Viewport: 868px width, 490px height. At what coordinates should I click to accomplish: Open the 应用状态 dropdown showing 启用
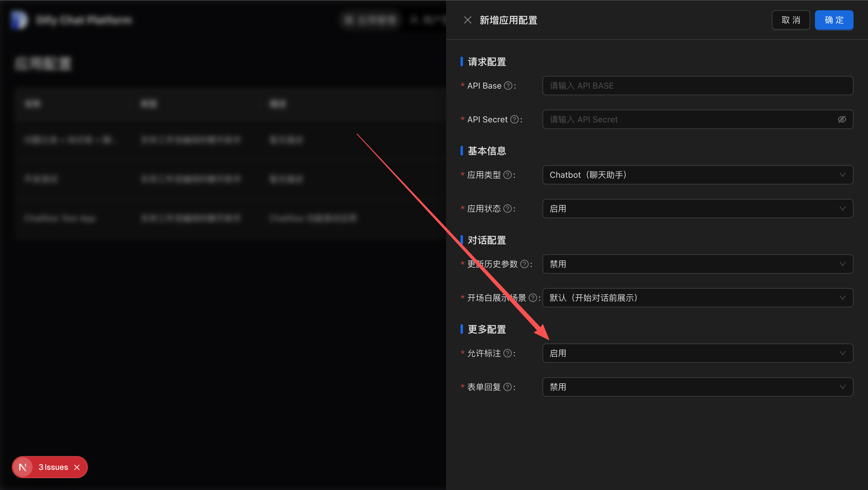pos(697,209)
